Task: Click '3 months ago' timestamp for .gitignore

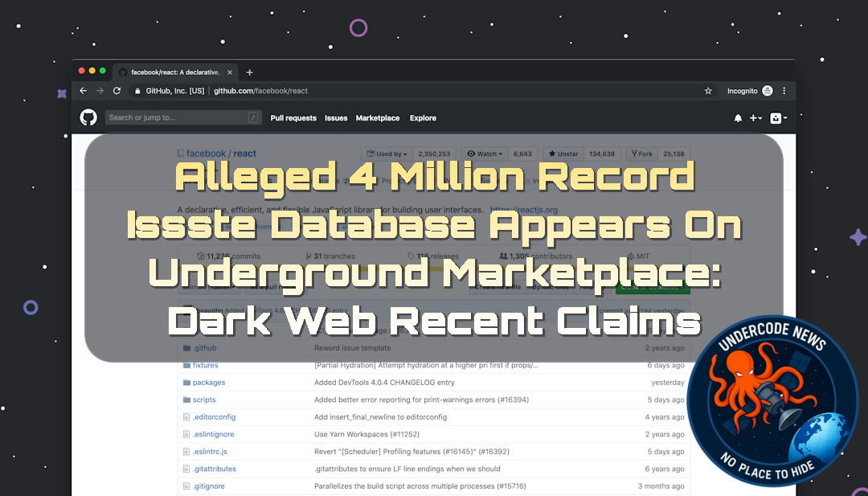Action: 661,486
